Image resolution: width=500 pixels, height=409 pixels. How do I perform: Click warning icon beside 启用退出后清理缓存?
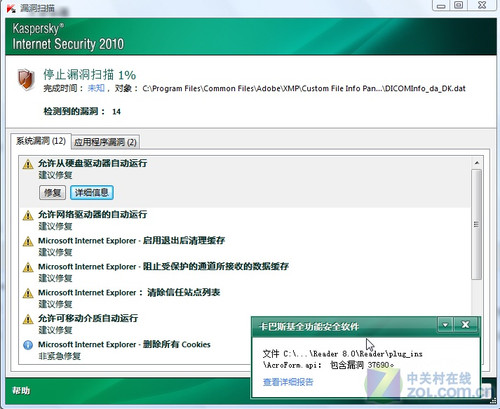[28, 241]
